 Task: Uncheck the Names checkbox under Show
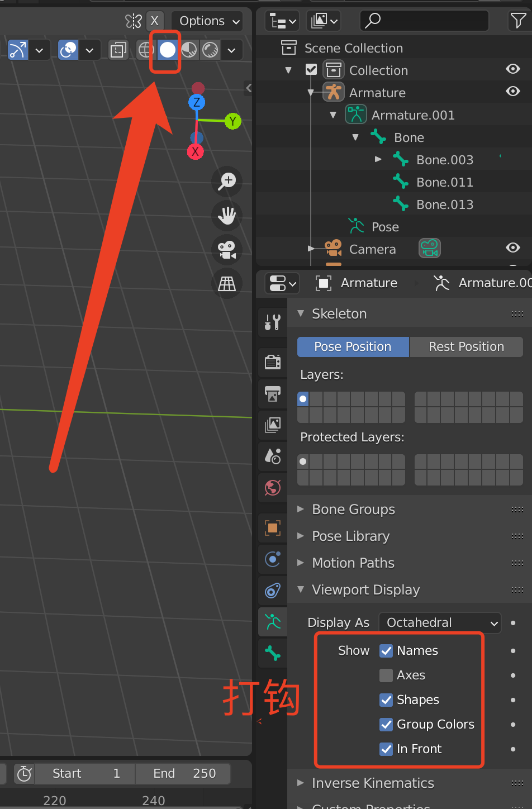tap(386, 650)
